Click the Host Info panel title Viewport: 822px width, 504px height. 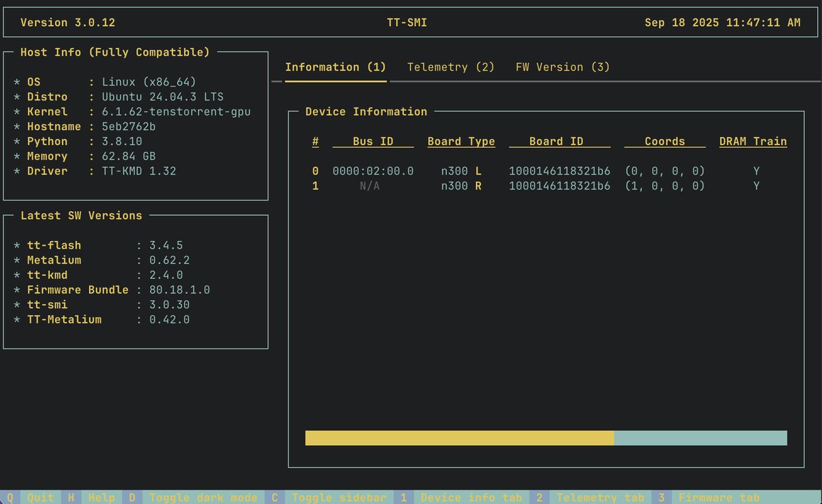pyautogui.click(x=115, y=52)
